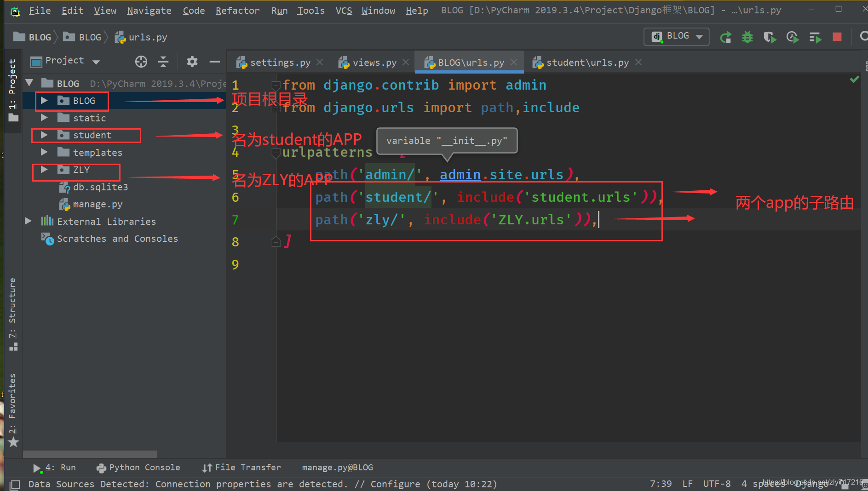Click the BLOG root breadcrumb

[32, 37]
